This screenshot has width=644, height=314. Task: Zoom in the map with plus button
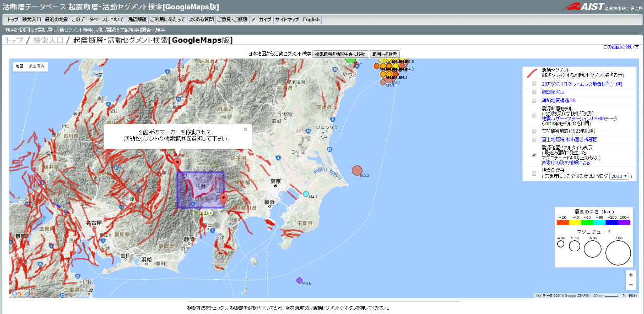pyautogui.click(x=631, y=275)
